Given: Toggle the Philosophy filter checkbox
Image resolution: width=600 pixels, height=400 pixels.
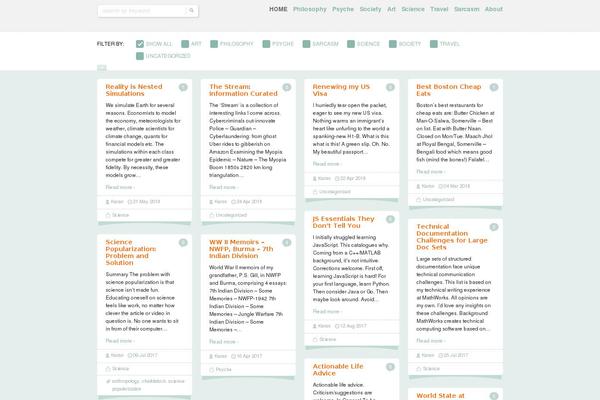Looking at the screenshot, I should pos(214,44).
